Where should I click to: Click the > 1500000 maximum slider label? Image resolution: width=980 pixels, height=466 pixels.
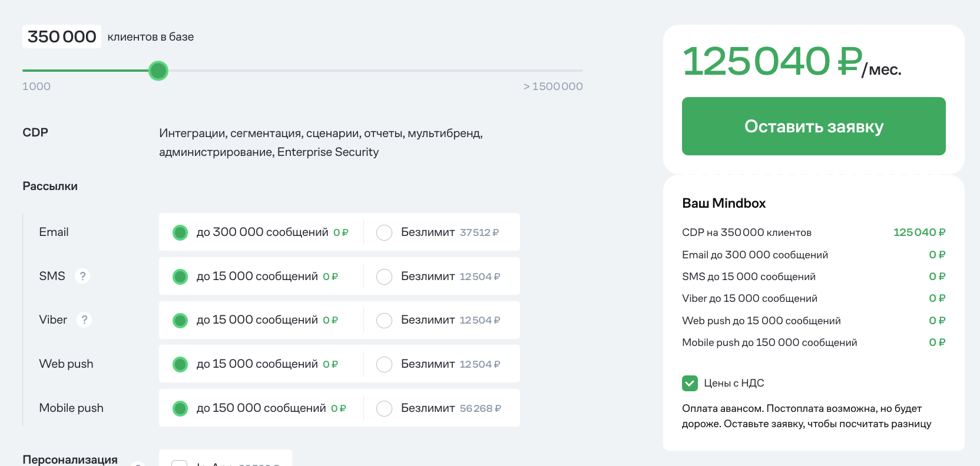click(x=552, y=86)
